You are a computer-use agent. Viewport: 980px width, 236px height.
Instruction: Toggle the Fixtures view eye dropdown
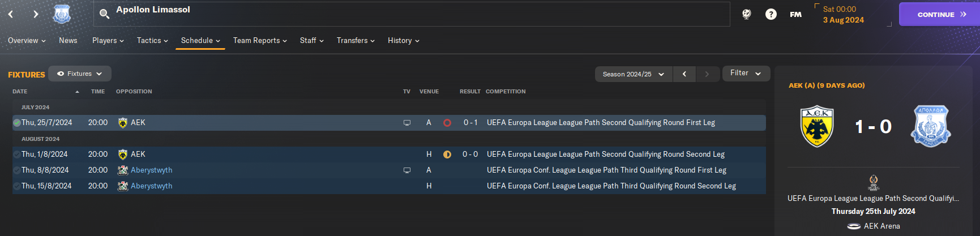[80, 74]
